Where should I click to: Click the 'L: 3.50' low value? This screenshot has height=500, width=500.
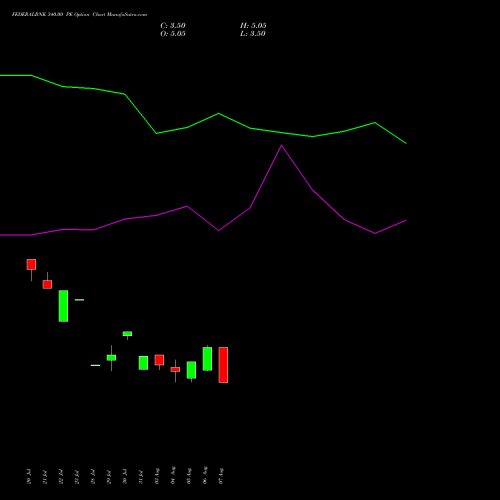[x=253, y=34]
